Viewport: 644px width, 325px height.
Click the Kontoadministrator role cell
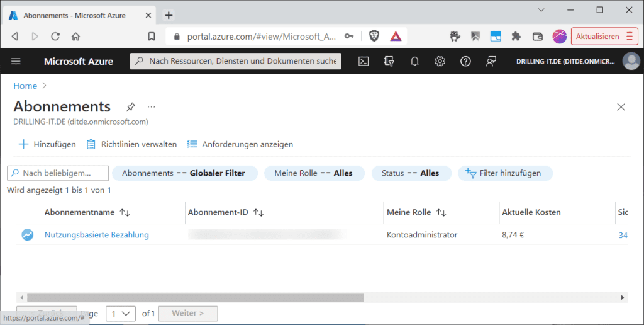(x=422, y=235)
